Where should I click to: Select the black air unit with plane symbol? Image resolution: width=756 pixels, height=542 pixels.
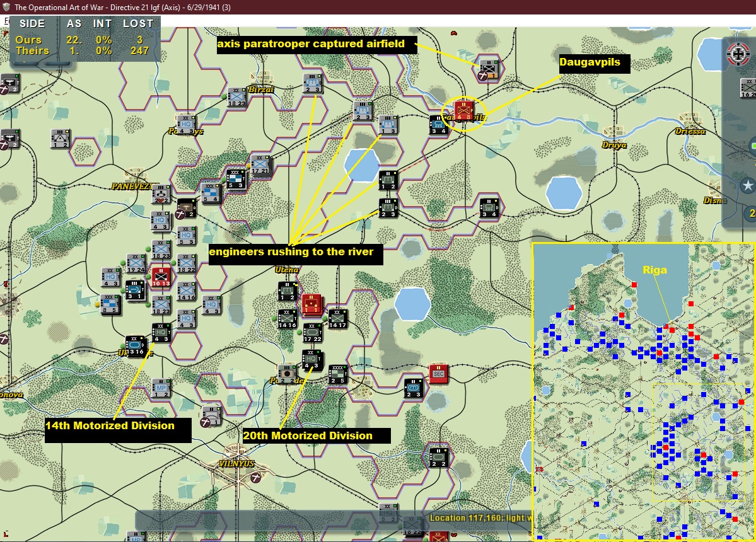tap(186, 207)
